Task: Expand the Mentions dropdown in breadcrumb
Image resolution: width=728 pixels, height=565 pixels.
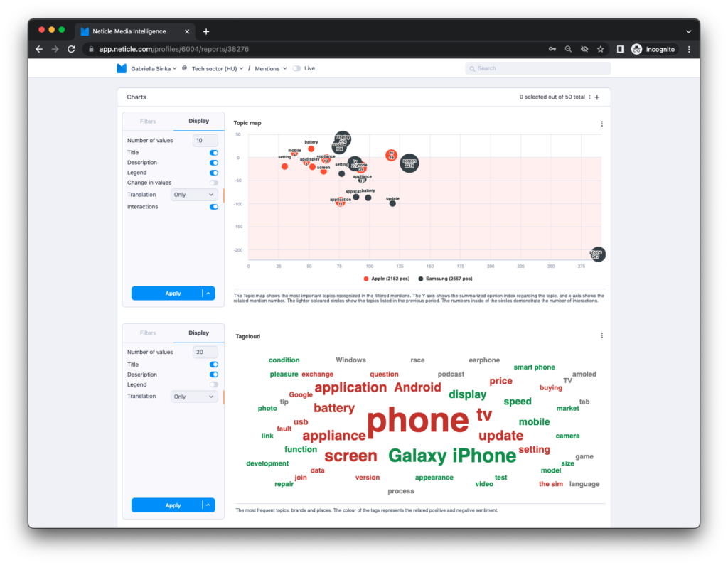Action: click(x=271, y=68)
